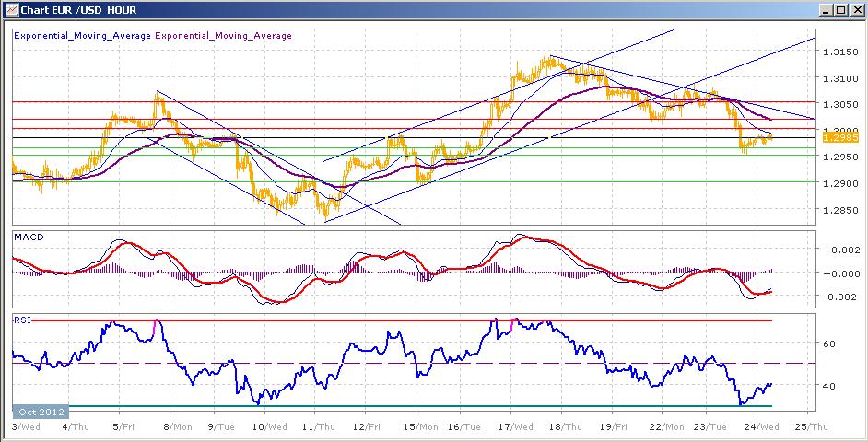Click the 1.2900 price level label
This screenshot has height=442, width=868.
pos(839,184)
